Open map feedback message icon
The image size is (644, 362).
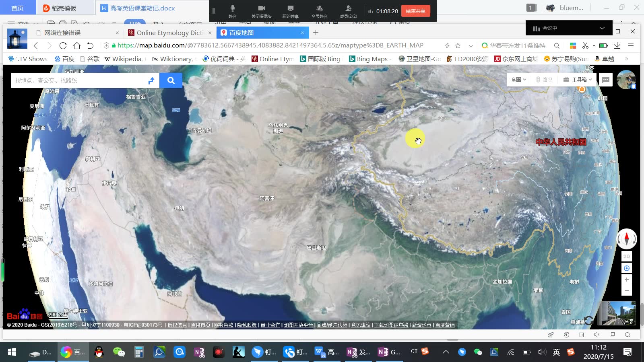coord(606,80)
